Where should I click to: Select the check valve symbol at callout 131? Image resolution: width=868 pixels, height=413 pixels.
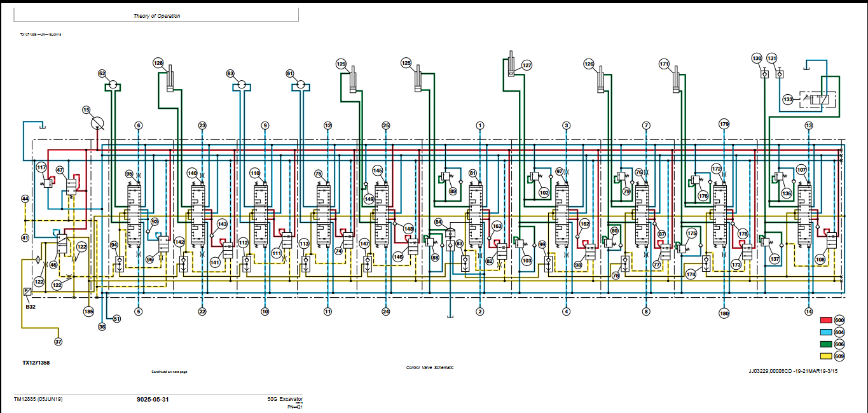click(x=780, y=74)
